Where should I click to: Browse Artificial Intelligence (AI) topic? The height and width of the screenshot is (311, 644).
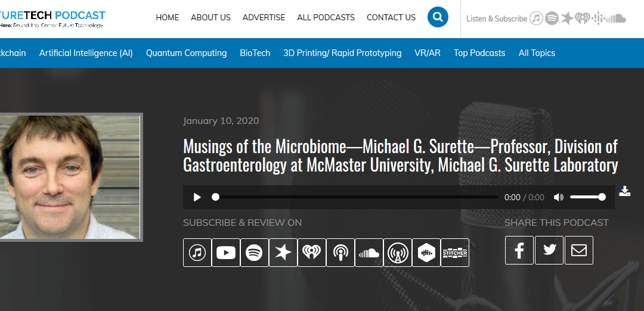pyautogui.click(x=86, y=53)
